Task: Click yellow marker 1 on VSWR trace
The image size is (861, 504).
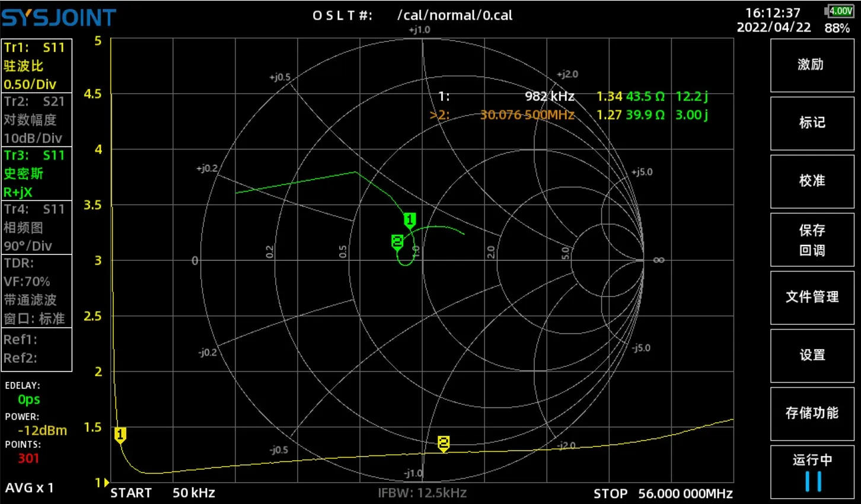Action: (120, 435)
